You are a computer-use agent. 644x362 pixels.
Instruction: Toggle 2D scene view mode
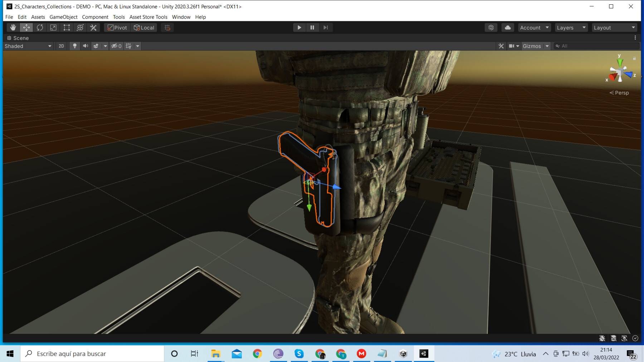click(61, 46)
